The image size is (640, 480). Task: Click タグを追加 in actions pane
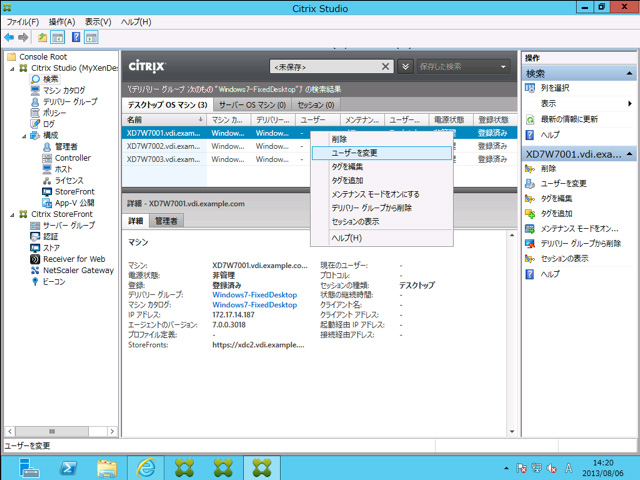tap(556, 213)
